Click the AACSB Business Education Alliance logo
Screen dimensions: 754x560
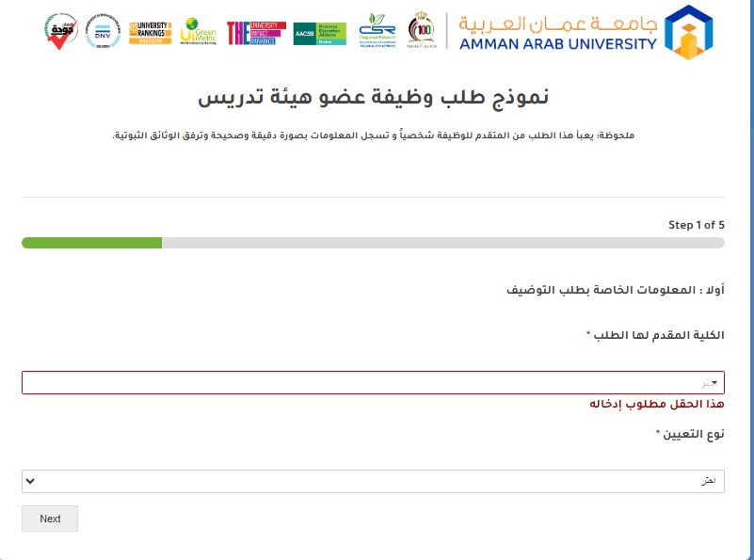point(320,34)
